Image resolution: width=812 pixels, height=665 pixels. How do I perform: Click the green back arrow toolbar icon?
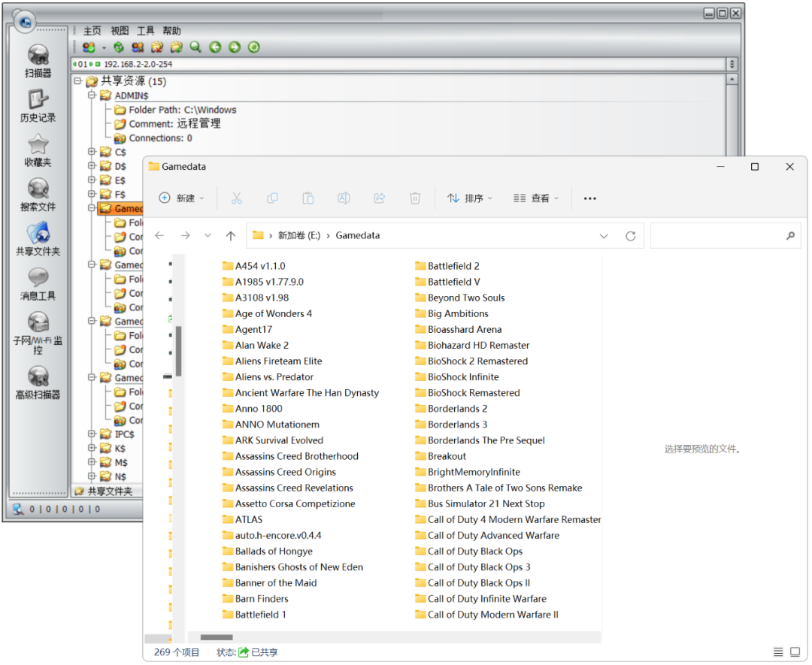coord(215,47)
